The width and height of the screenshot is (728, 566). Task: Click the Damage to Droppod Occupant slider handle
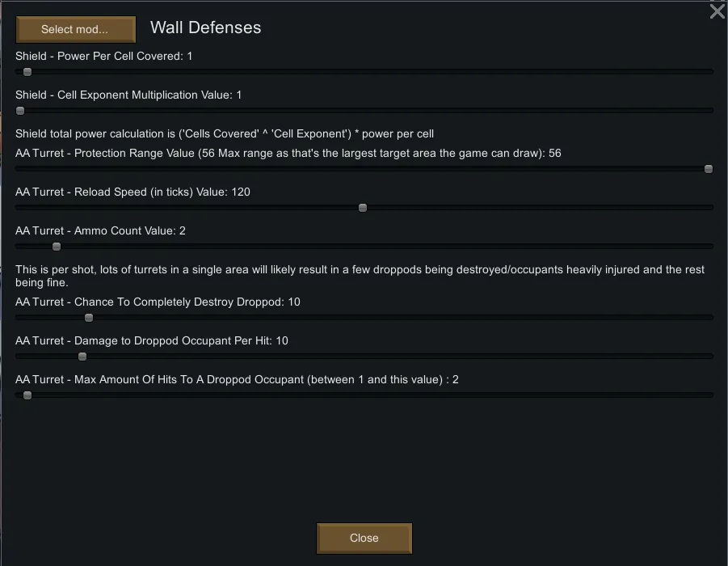(82, 357)
